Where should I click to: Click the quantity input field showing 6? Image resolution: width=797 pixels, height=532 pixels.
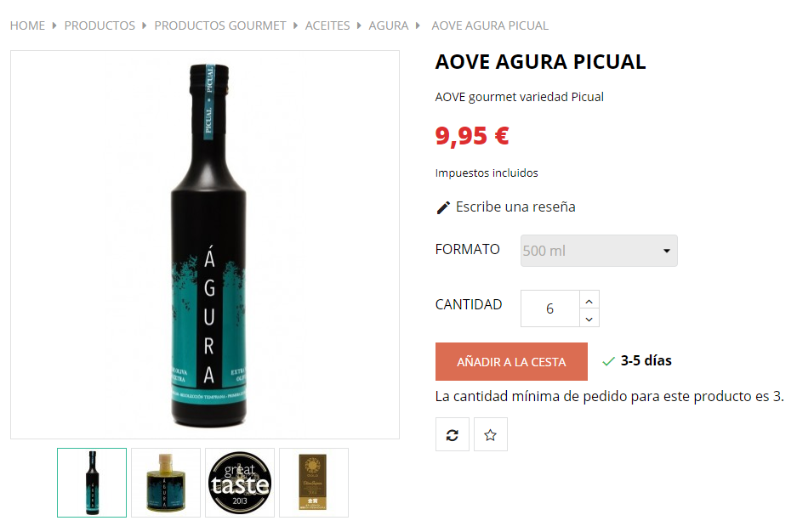(550, 308)
